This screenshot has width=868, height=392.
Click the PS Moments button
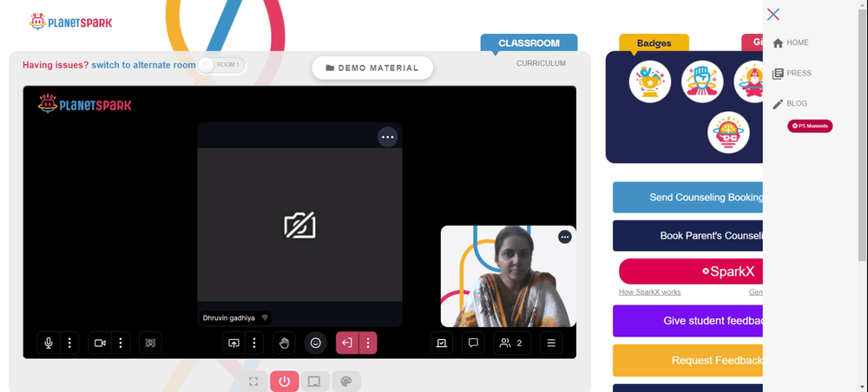[810, 126]
